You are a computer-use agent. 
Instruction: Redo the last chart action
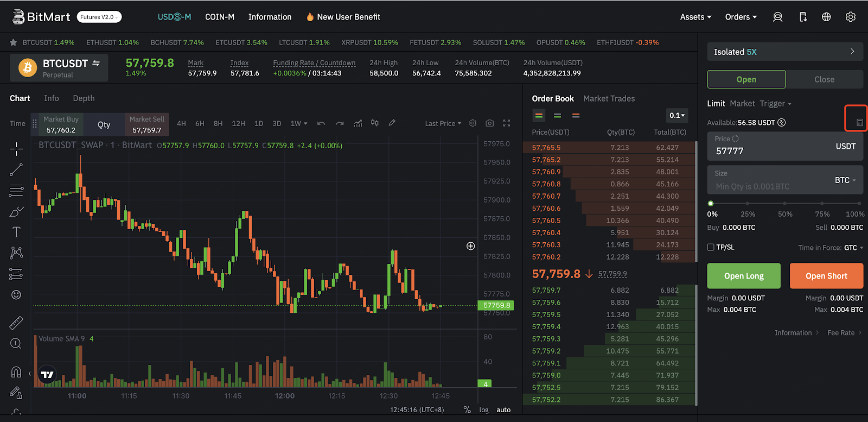point(340,123)
